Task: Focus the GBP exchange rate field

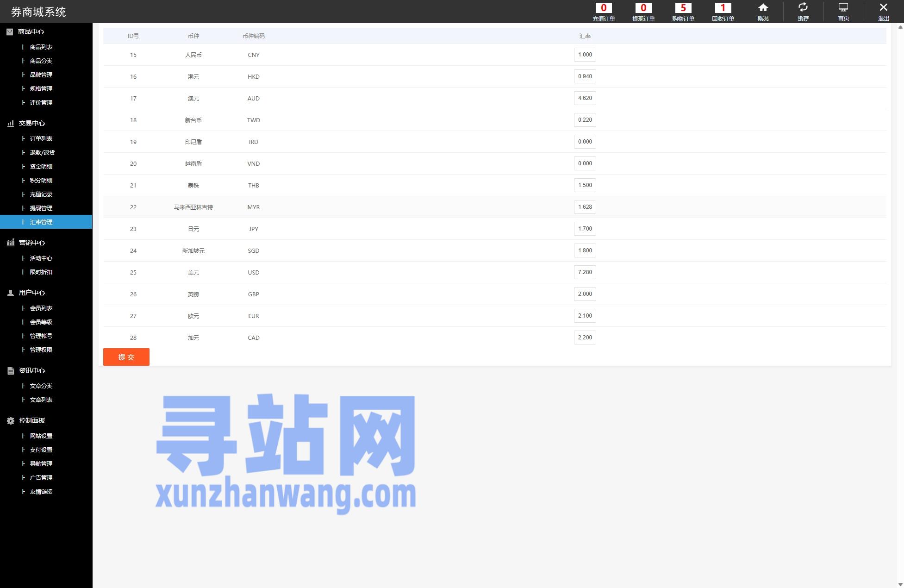Action: tap(585, 294)
